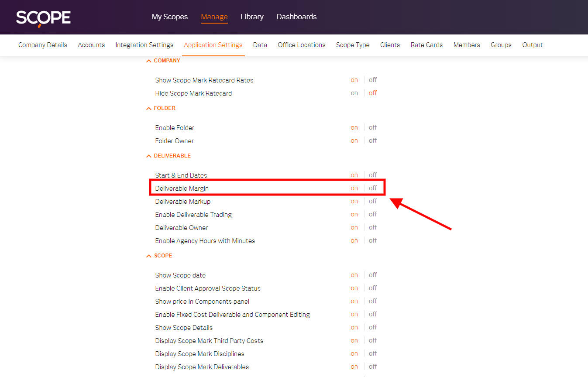
Task: Turn off Show Scope date
Action: coord(373,275)
